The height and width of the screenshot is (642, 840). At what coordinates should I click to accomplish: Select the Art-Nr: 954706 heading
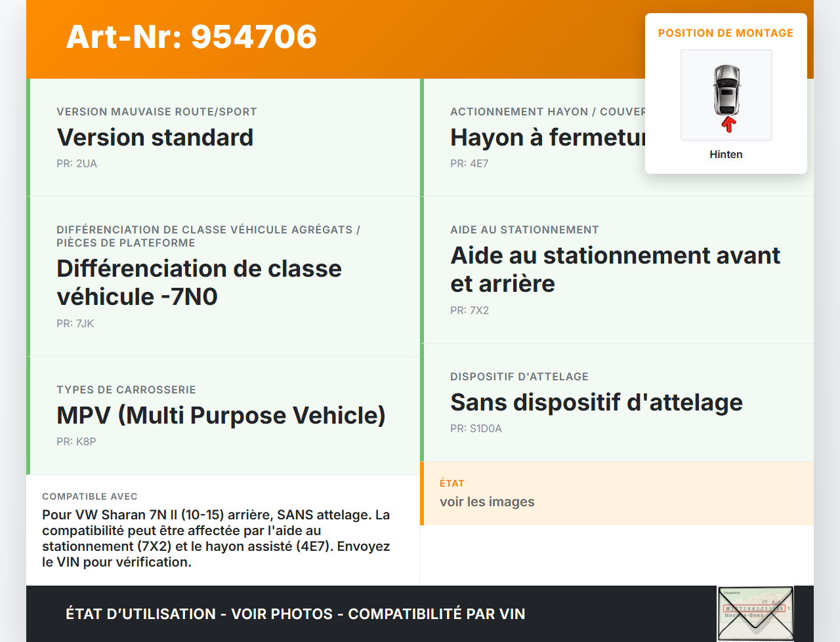[x=192, y=37]
